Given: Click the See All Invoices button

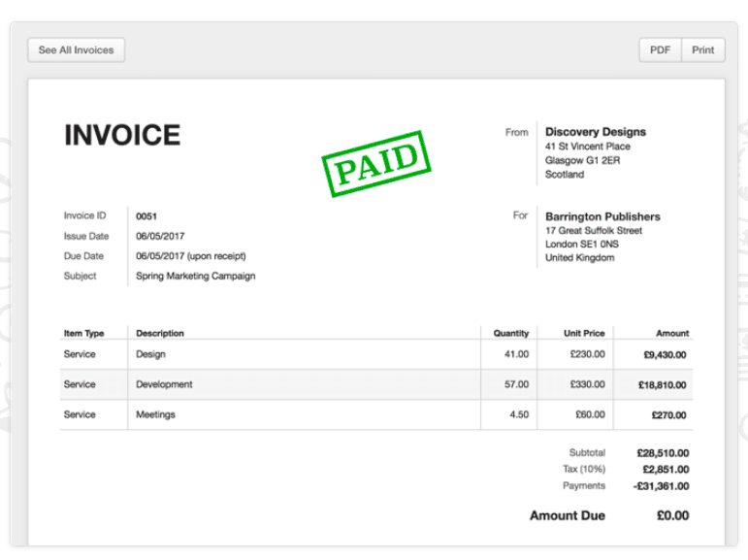Looking at the screenshot, I should [x=76, y=50].
